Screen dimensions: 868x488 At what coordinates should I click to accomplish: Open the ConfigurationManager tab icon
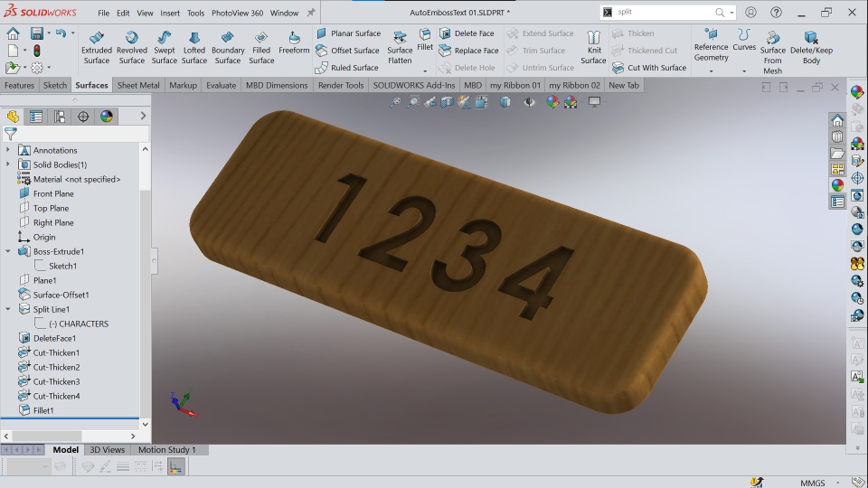click(x=60, y=117)
